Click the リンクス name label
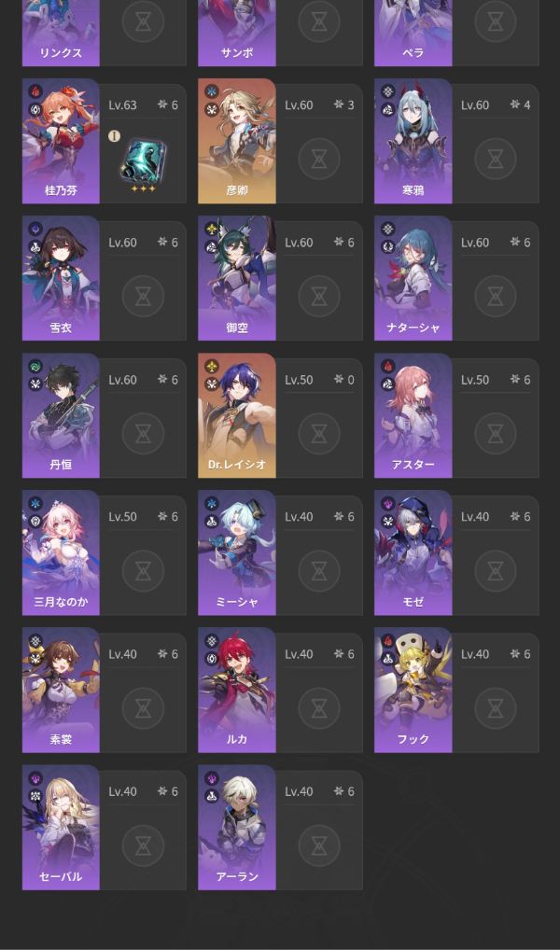Viewport: 560px width, 950px height. [x=61, y=52]
